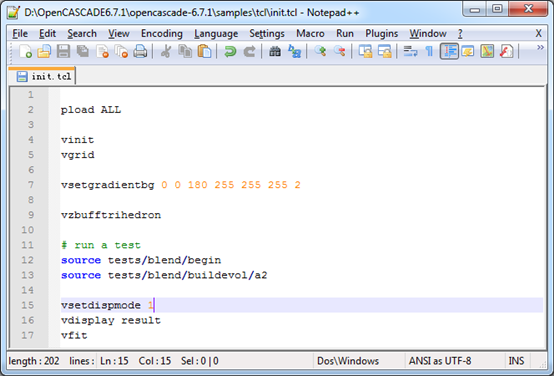Image resolution: width=554 pixels, height=376 pixels.
Task: Expand hidden toolbar items with double chevron
Action: pyautogui.click(x=540, y=47)
